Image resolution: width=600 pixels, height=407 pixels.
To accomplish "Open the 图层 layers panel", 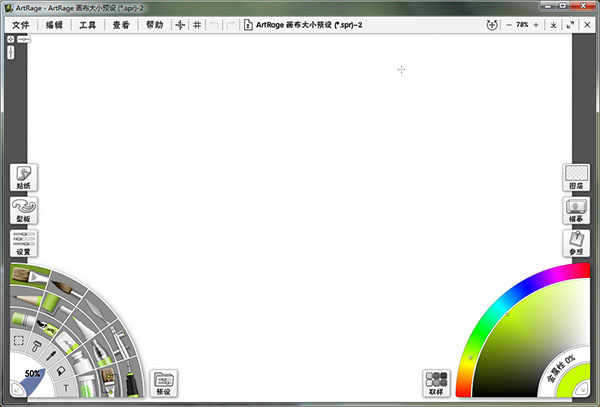I will (576, 177).
